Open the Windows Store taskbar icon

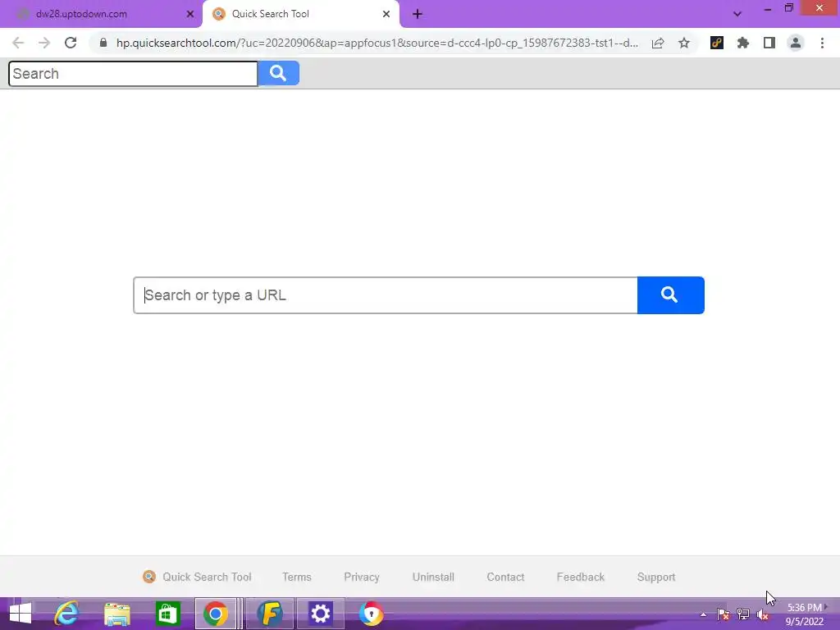click(x=167, y=614)
